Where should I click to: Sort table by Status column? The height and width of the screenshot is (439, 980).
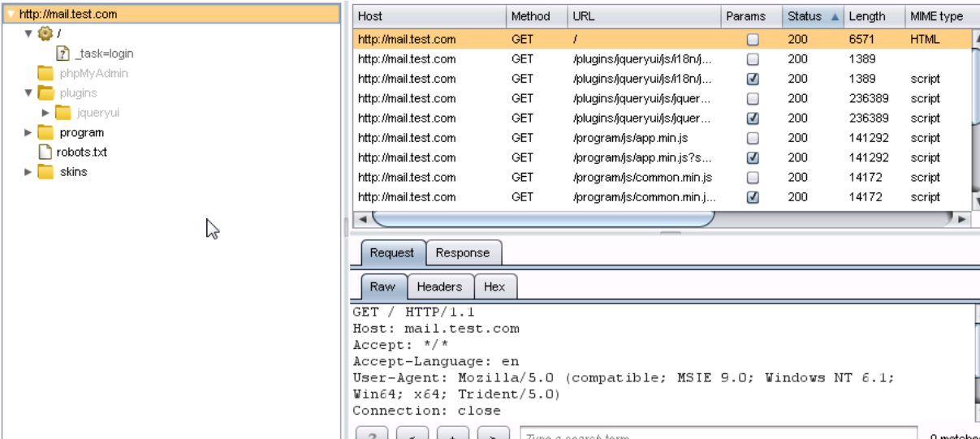(x=812, y=16)
